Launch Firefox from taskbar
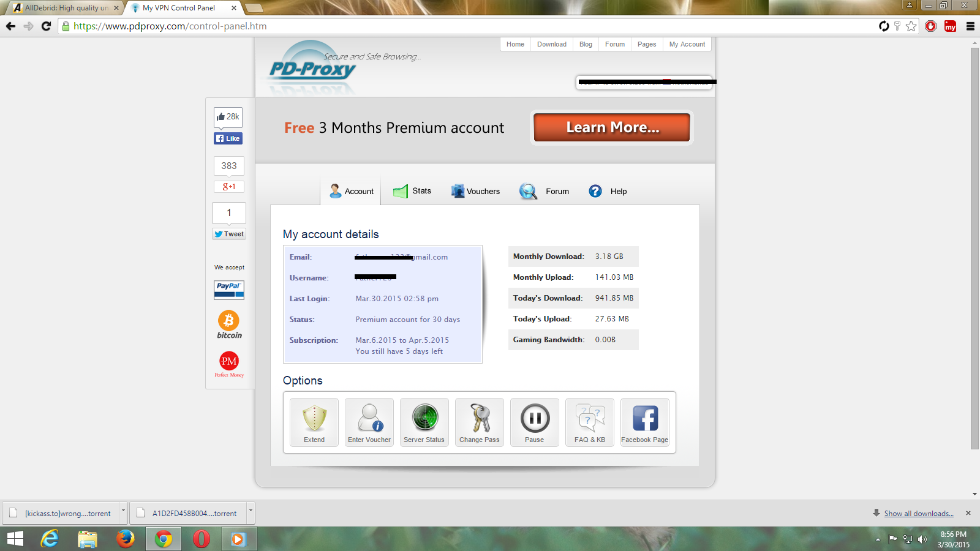 point(126,539)
